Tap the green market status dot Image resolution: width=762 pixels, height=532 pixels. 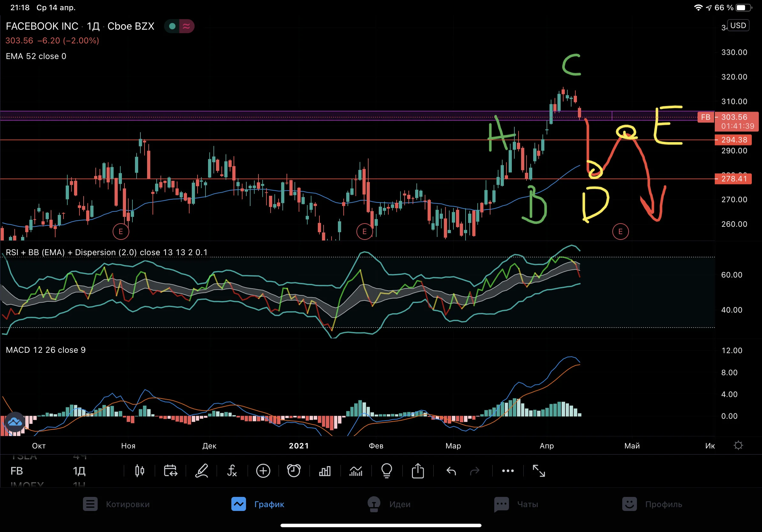pos(172,26)
